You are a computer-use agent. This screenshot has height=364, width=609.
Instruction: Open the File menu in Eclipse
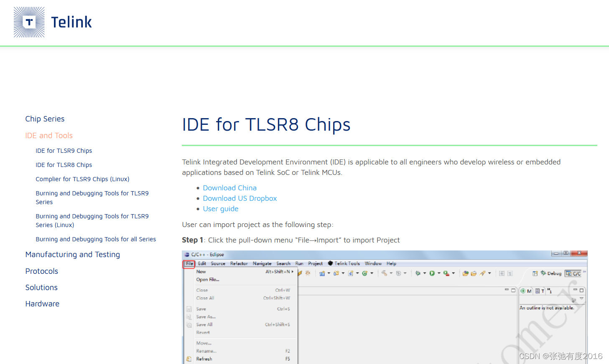[x=189, y=264]
